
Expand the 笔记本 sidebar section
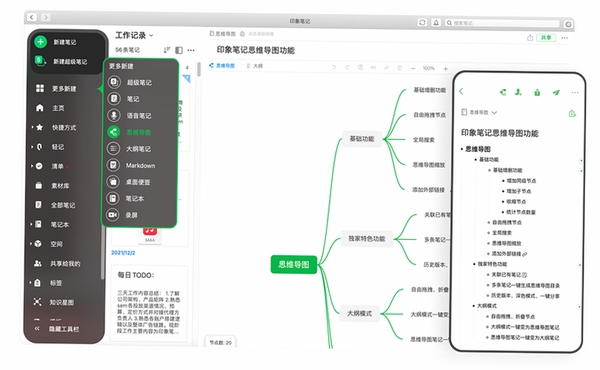pyautogui.click(x=31, y=224)
